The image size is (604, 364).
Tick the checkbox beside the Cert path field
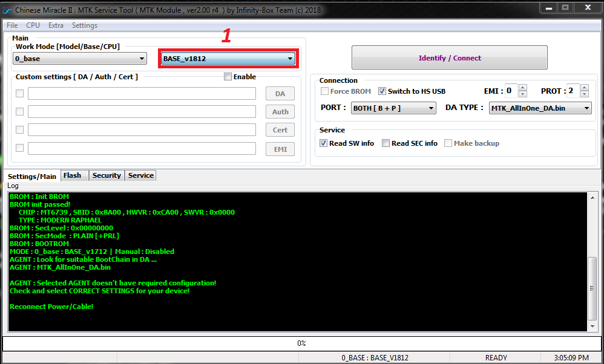pos(19,129)
